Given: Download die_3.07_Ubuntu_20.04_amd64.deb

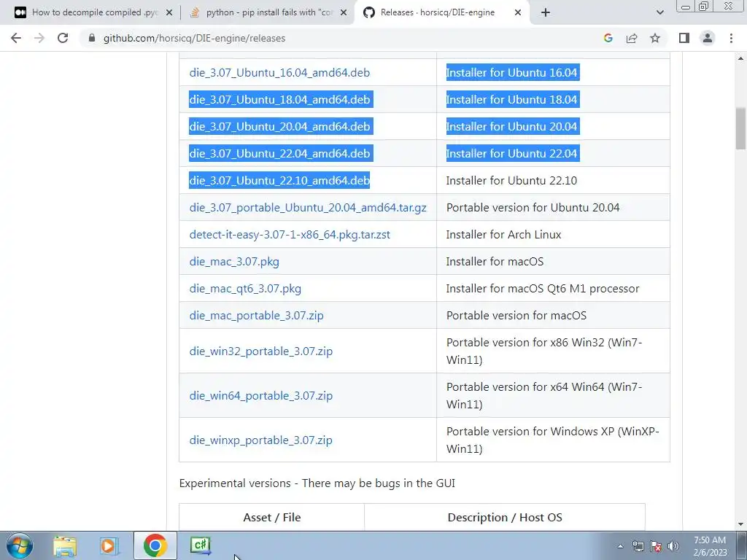Looking at the screenshot, I should [x=279, y=127].
